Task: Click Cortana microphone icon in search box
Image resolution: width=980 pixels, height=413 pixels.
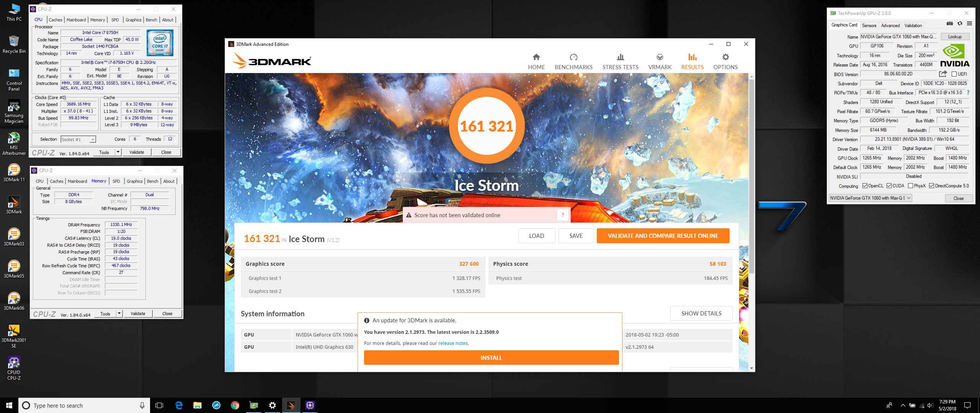Action: 142,405
